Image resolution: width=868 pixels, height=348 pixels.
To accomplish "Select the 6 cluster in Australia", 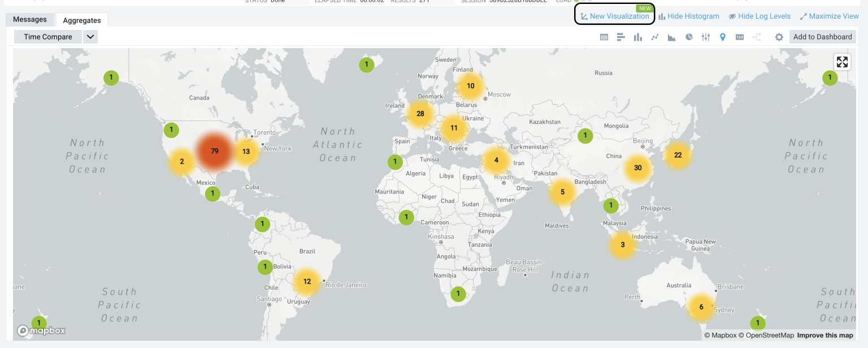I will point(701,307).
